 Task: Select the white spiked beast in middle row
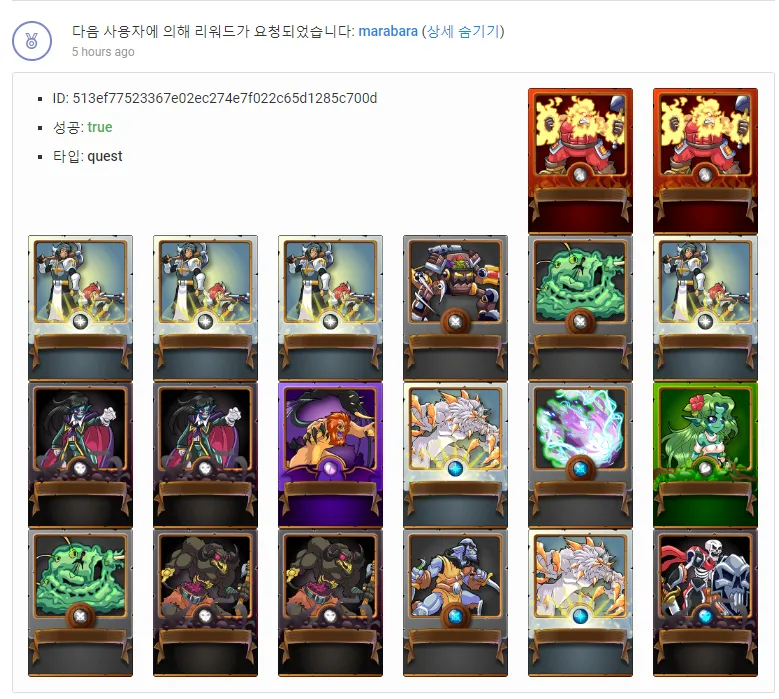pyautogui.click(x=456, y=455)
